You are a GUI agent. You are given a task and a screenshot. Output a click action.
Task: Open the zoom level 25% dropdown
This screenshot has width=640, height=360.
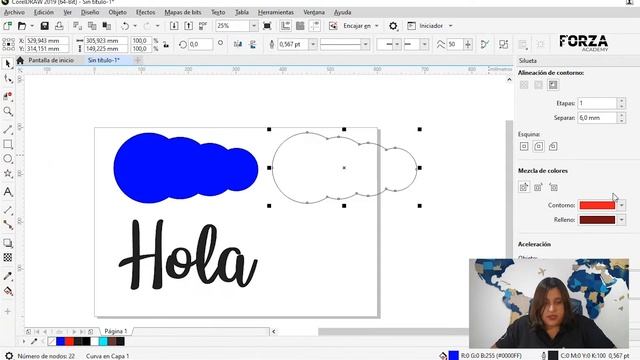[x=253, y=26]
